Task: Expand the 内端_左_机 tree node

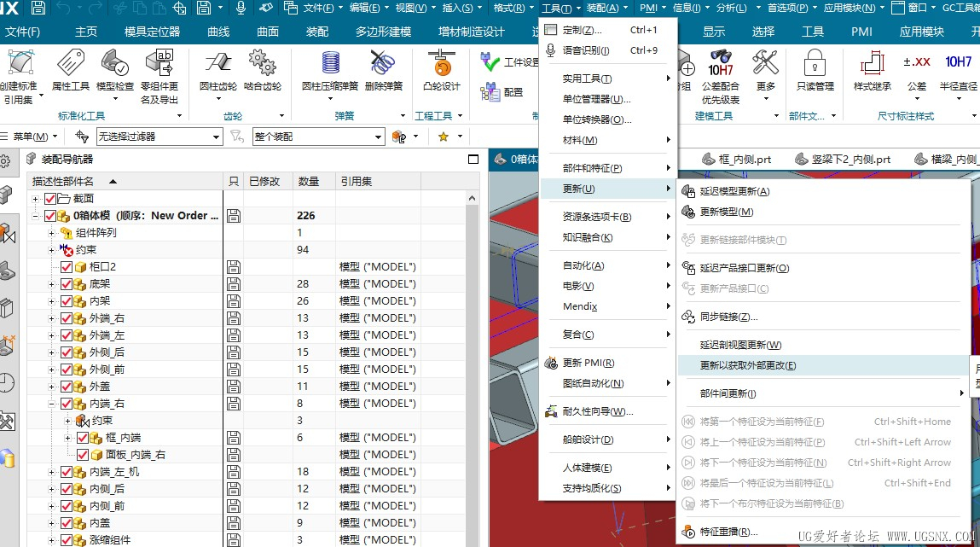Action: 52,472
